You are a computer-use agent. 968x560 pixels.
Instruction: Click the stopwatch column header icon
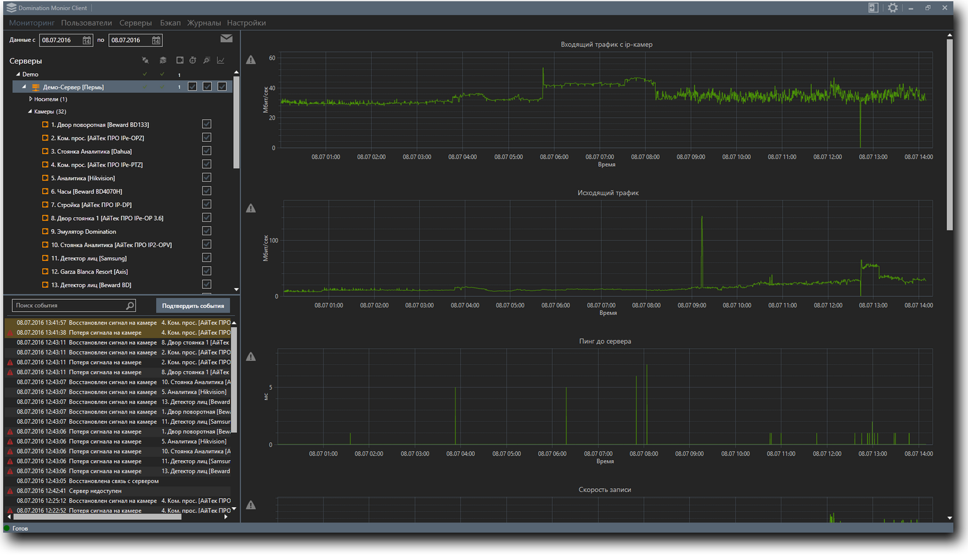(x=192, y=60)
